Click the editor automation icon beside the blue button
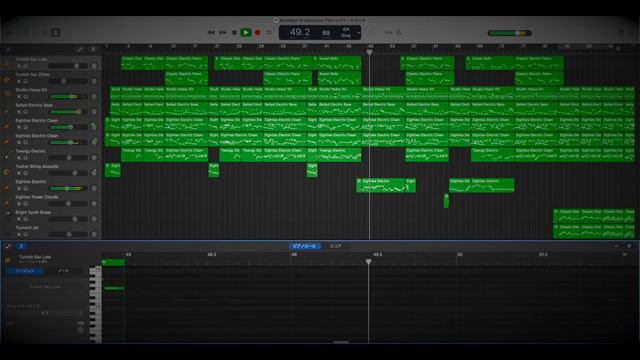 click(x=8, y=246)
